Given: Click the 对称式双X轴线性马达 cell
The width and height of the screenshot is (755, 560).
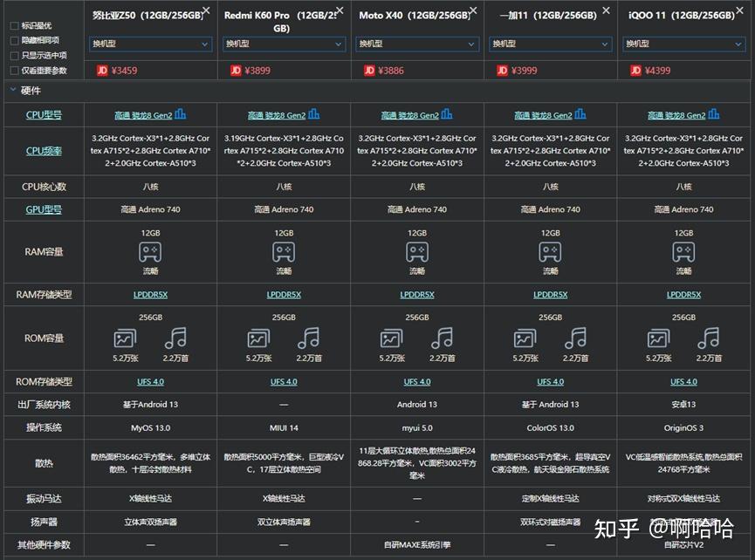Looking at the screenshot, I should (683, 499).
